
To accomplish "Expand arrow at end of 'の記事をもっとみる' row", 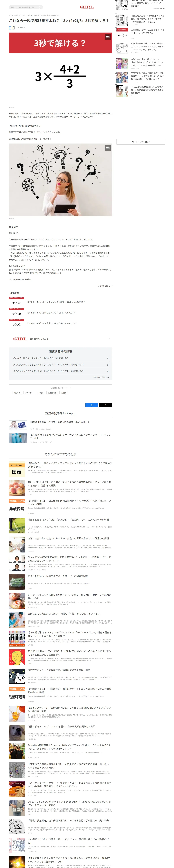I will pos(109,339).
